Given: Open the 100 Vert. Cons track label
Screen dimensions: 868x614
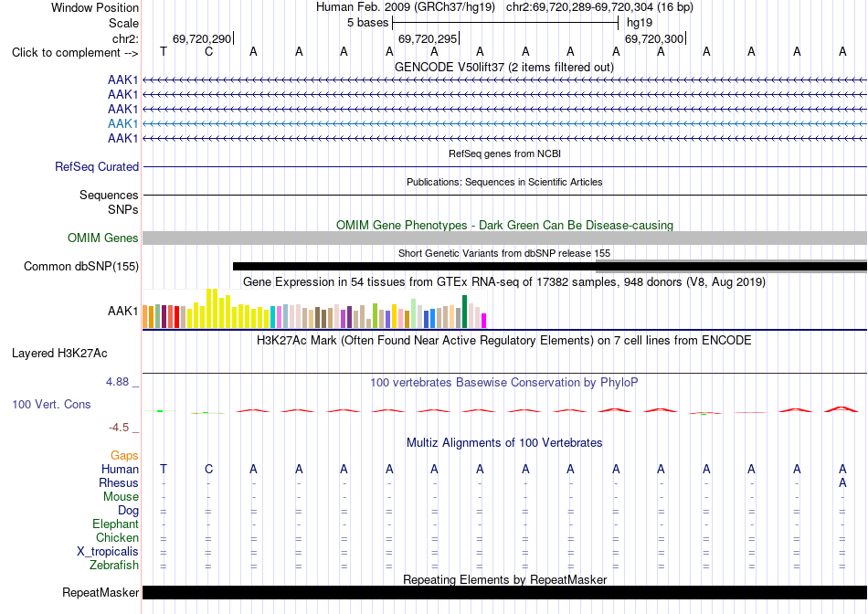Looking at the screenshot, I should [51, 404].
